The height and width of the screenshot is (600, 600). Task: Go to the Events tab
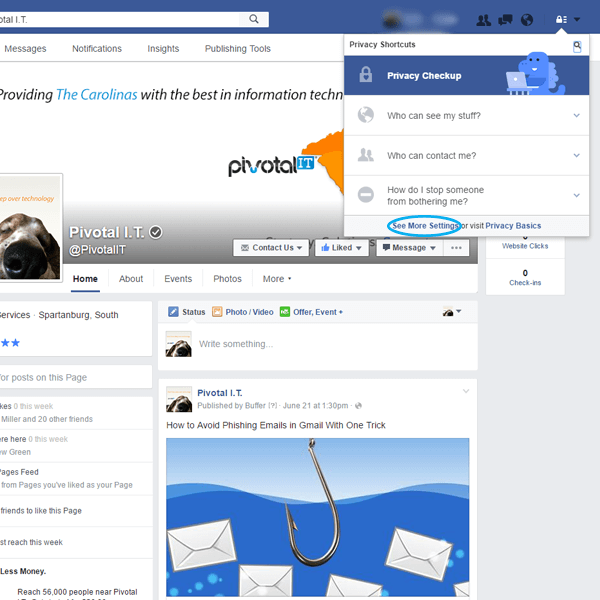(x=178, y=279)
